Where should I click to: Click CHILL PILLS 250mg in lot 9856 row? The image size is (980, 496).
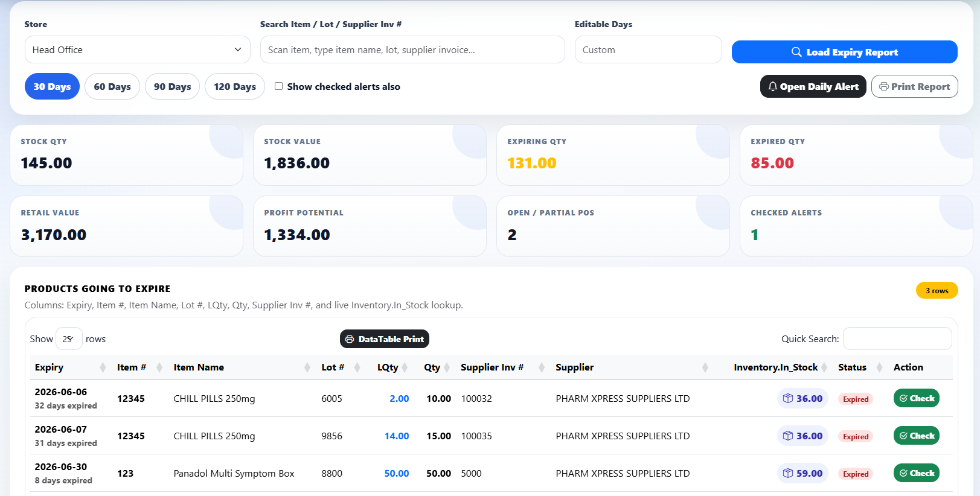click(x=214, y=436)
